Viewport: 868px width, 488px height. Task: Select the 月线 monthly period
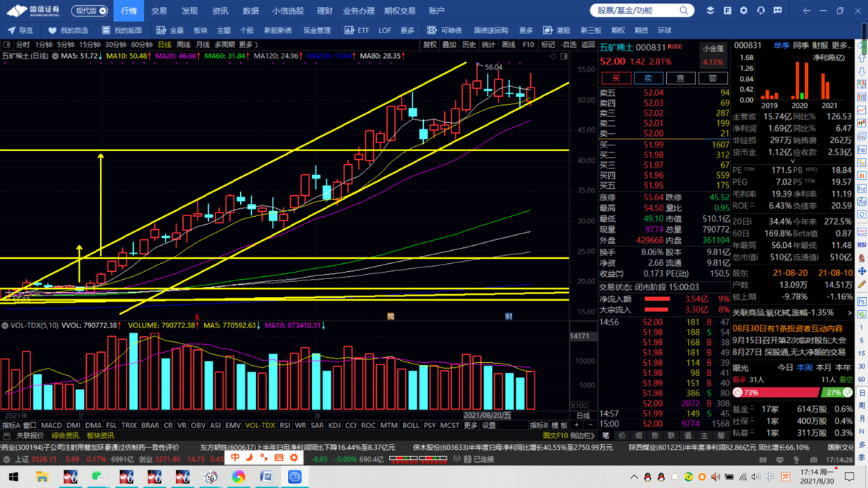click(x=203, y=45)
